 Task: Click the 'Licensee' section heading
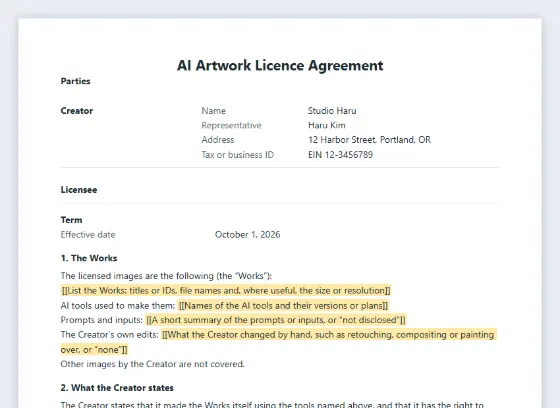tap(79, 190)
